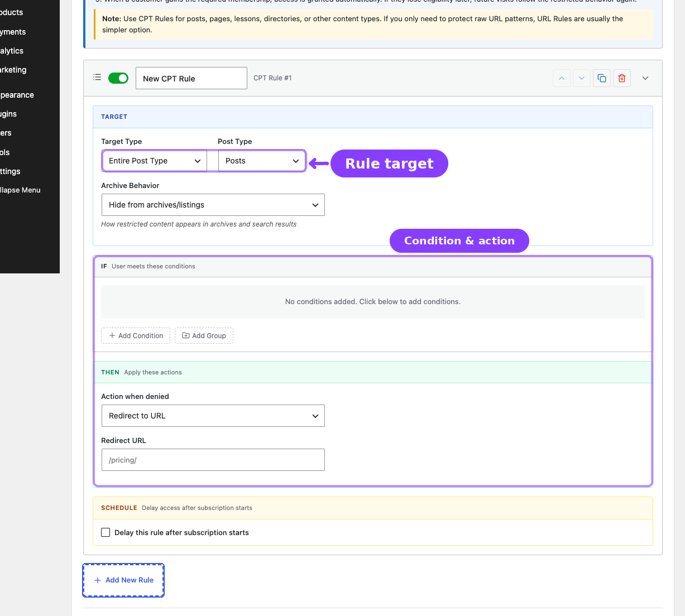Move CPT Rule #1 down
Image resolution: width=685 pixels, height=616 pixels.
(x=582, y=78)
